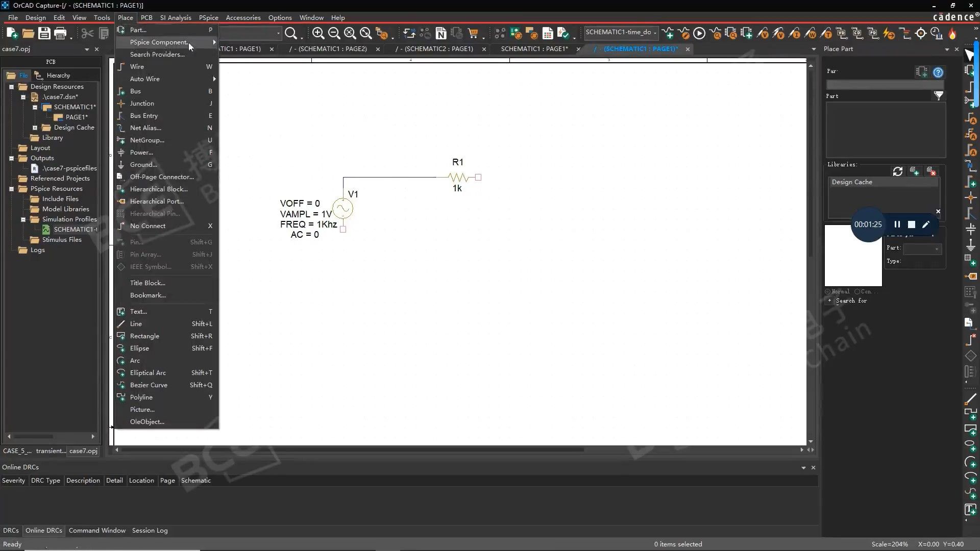Click the flame icon in PSpice toolbar

[952, 34]
